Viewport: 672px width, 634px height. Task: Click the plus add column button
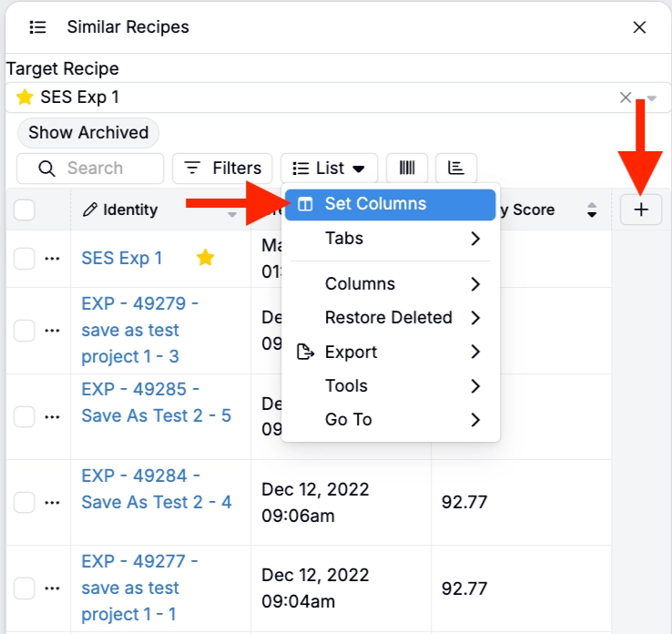pyautogui.click(x=641, y=210)
